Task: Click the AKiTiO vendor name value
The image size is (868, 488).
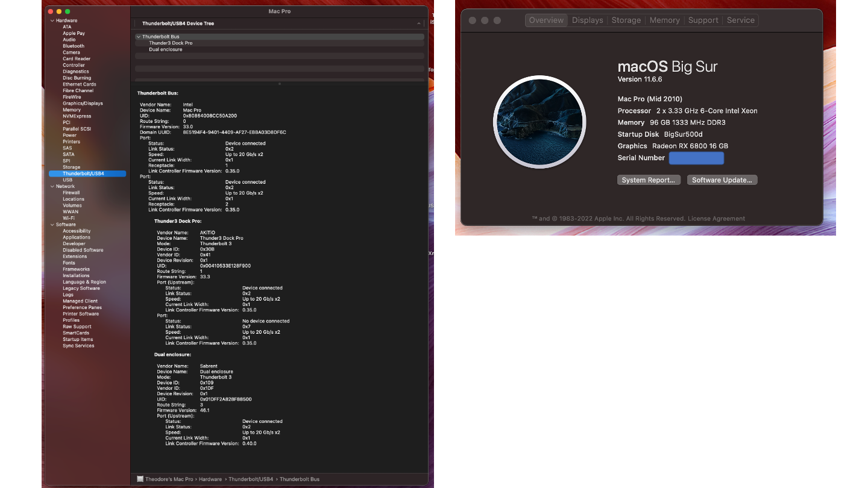Action: coord(207,233)
